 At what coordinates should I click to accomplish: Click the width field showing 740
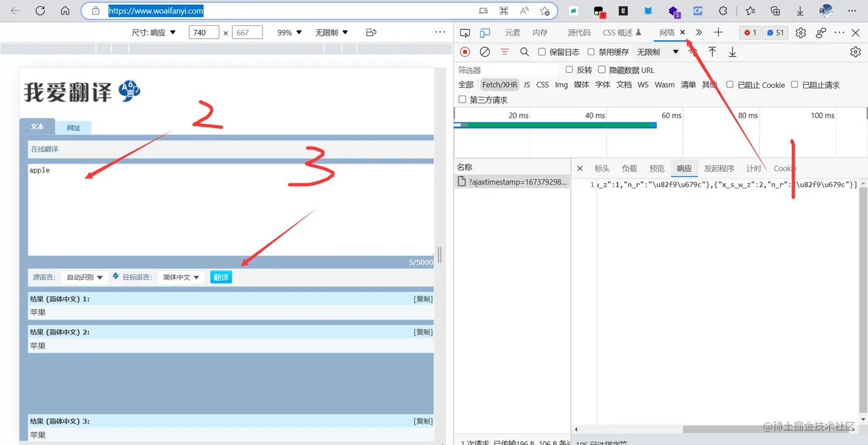[204, 33]
